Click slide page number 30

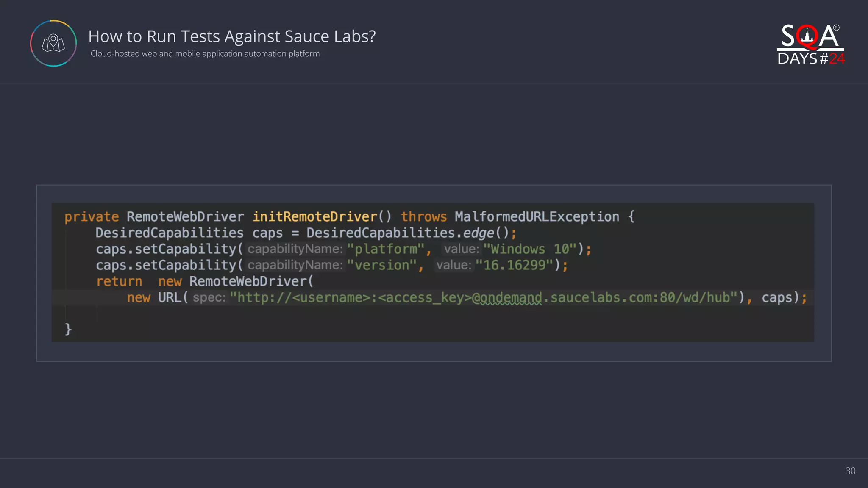(850, 471)
